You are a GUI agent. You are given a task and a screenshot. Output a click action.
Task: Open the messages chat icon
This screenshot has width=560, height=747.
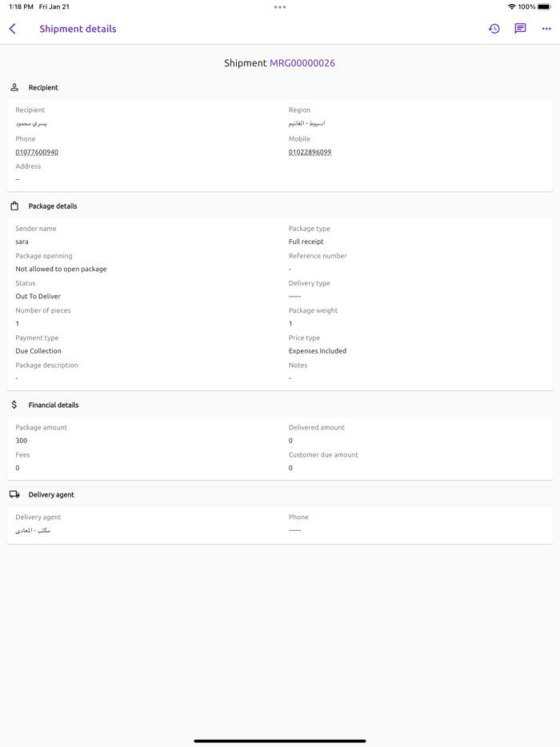click(x=520, y=29)
